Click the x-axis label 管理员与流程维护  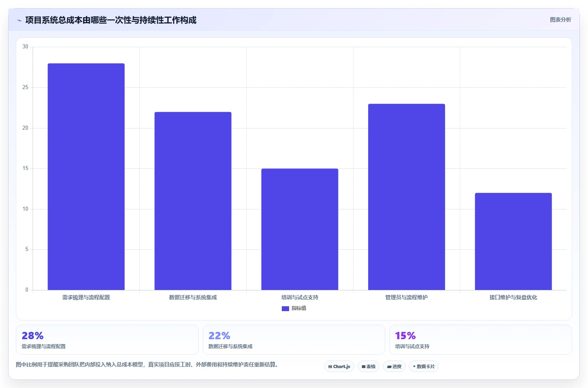(406, 298)
